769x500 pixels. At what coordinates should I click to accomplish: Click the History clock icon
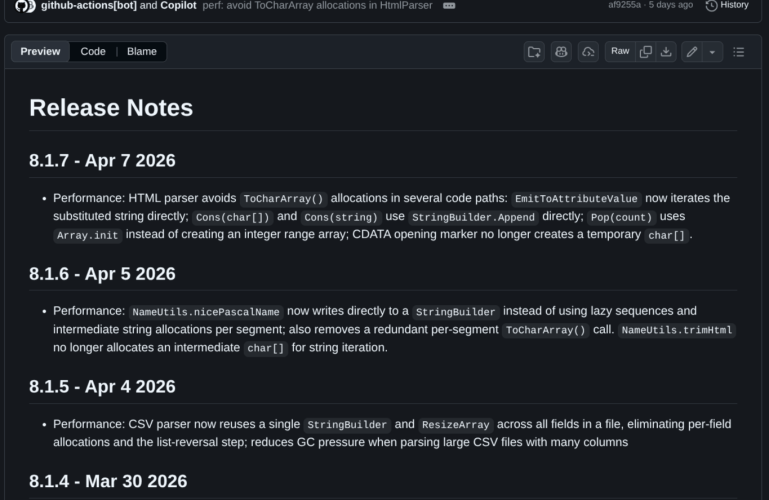[x=712, y=5]
